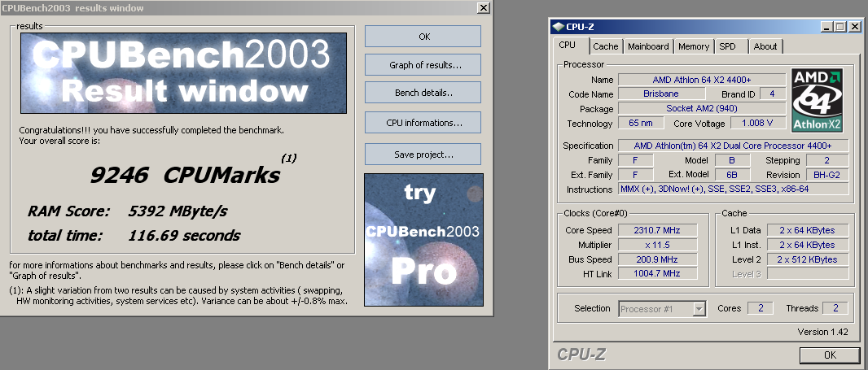Click the Ext. Model value 6B
The image size is (868, 370).
pyautogui.click(x=732, y=175)
